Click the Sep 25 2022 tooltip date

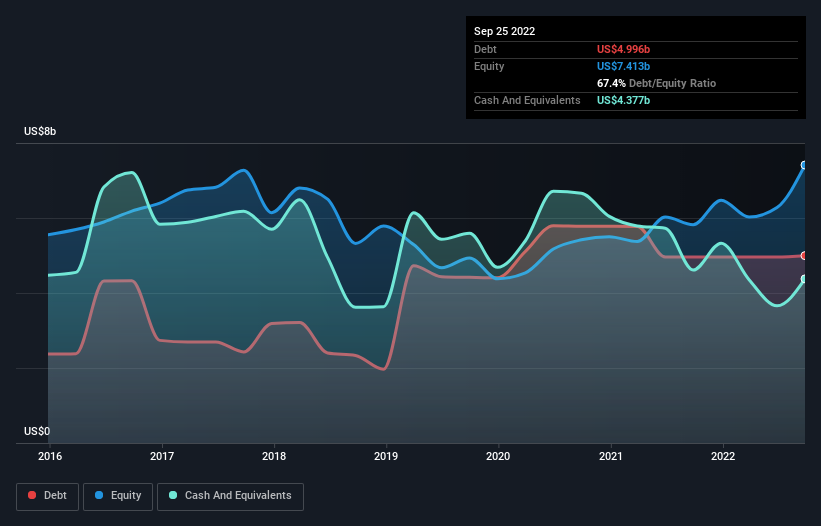(x=504, y=31)
